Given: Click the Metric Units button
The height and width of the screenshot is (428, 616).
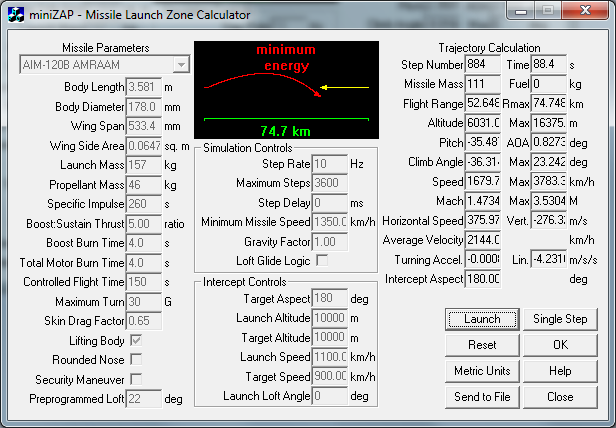Looking at the screenshot, I should tap(482, 371).
